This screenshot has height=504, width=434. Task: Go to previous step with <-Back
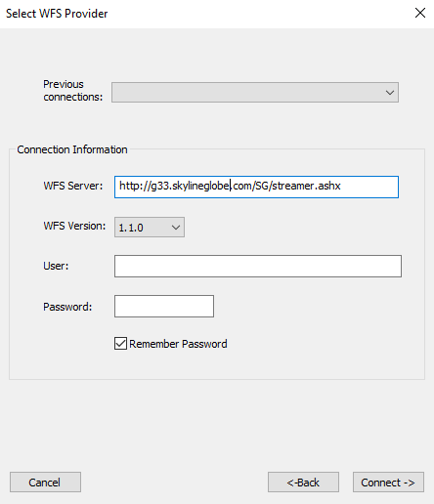(x=303, y=483)
